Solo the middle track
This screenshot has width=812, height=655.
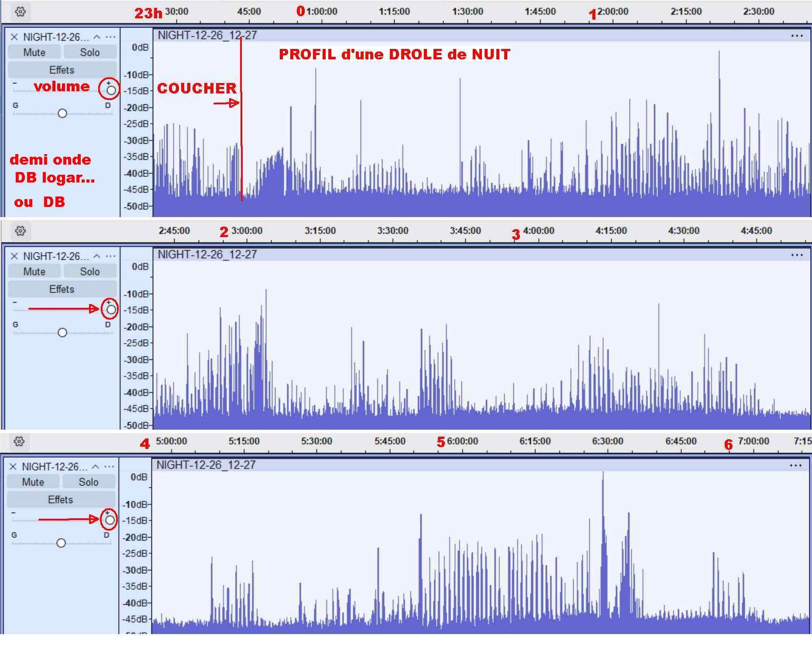[90, 272]
